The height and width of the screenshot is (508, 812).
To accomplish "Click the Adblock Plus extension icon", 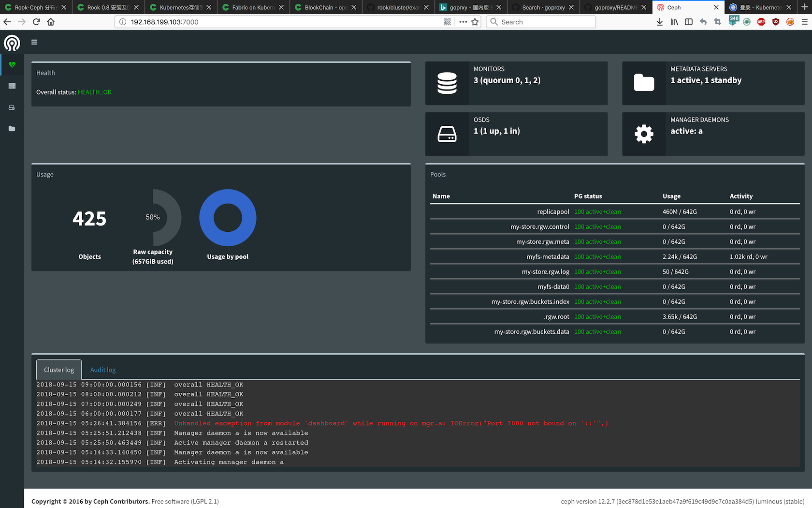I will [x=761, y=22].
